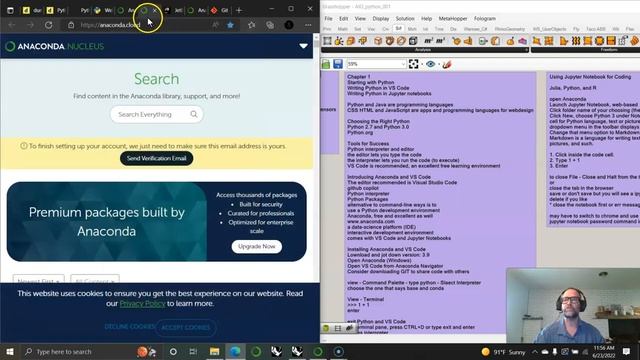Expand the Anaconda Nucleus header menu arrow
The height and width of the screenshot is (360, 640).
coord(303,46)
